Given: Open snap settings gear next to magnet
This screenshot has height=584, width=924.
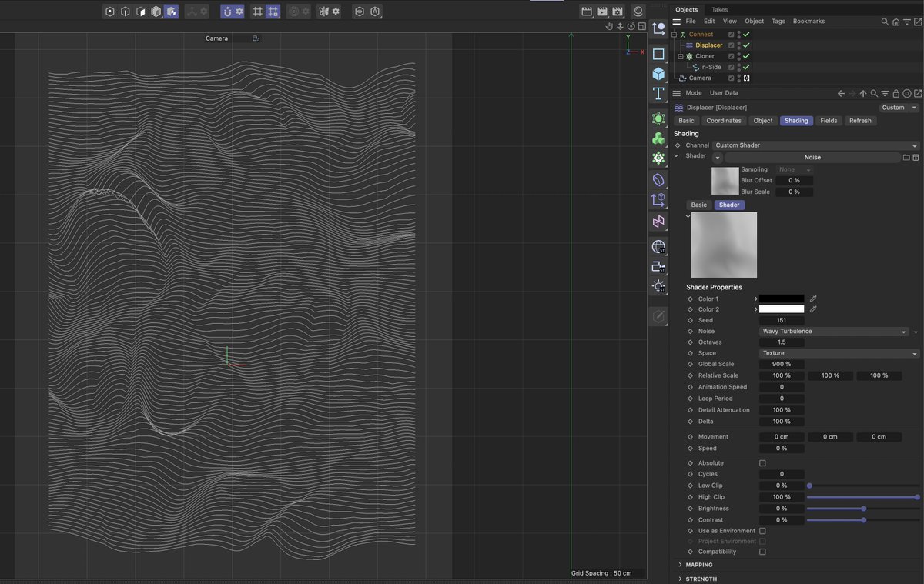Looking at the screenshot, I should pos(239,12).
